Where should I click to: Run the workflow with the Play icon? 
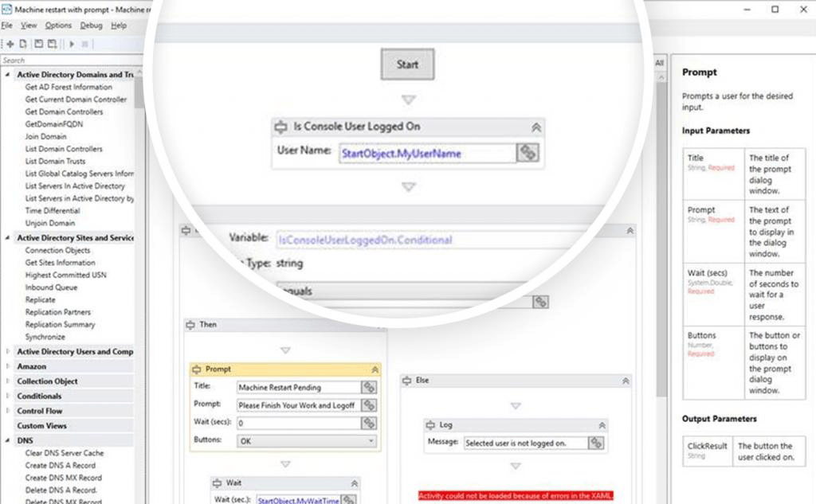(x=72, y=45)
